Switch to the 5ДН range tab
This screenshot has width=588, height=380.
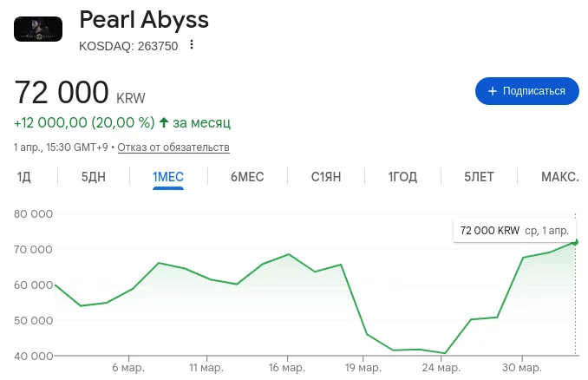[94, 177]
